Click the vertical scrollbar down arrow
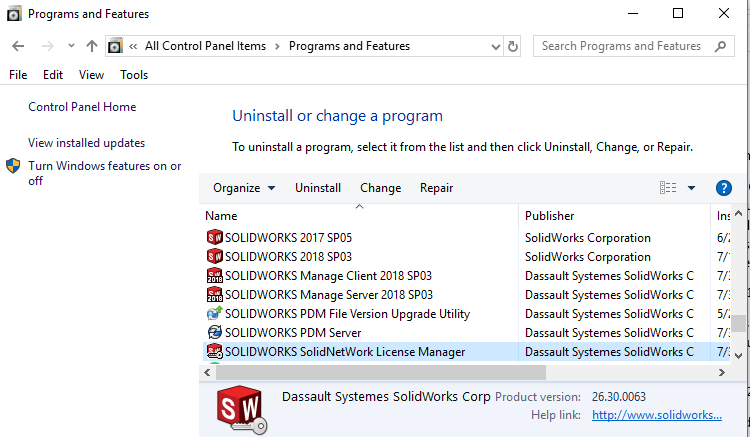This screenshot has height=437, width=750. coord(739,355)
